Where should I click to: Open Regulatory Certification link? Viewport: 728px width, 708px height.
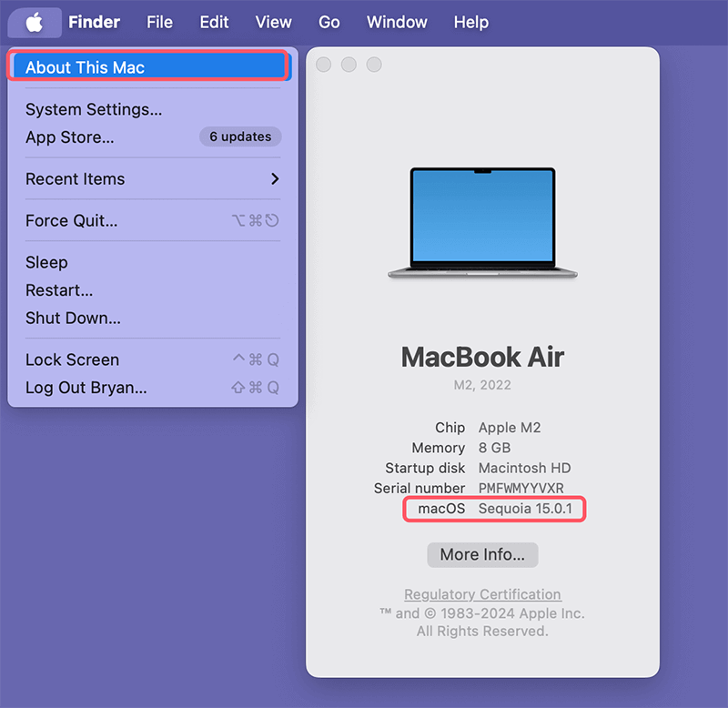(x=482, y=594)
